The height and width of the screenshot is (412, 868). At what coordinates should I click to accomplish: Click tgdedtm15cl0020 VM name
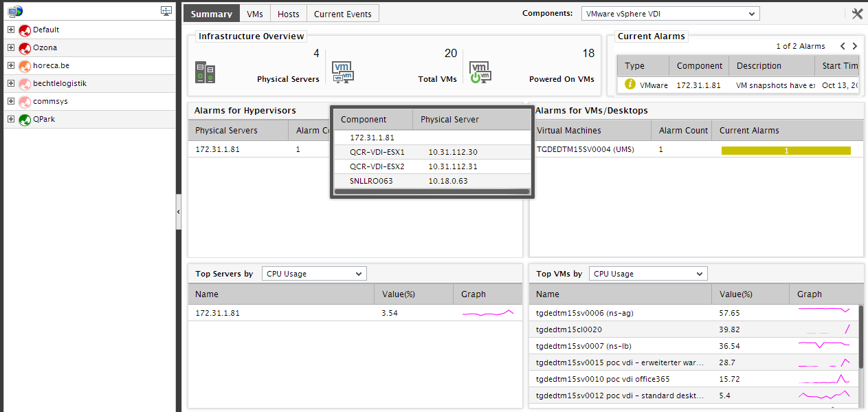coord(569,329)
